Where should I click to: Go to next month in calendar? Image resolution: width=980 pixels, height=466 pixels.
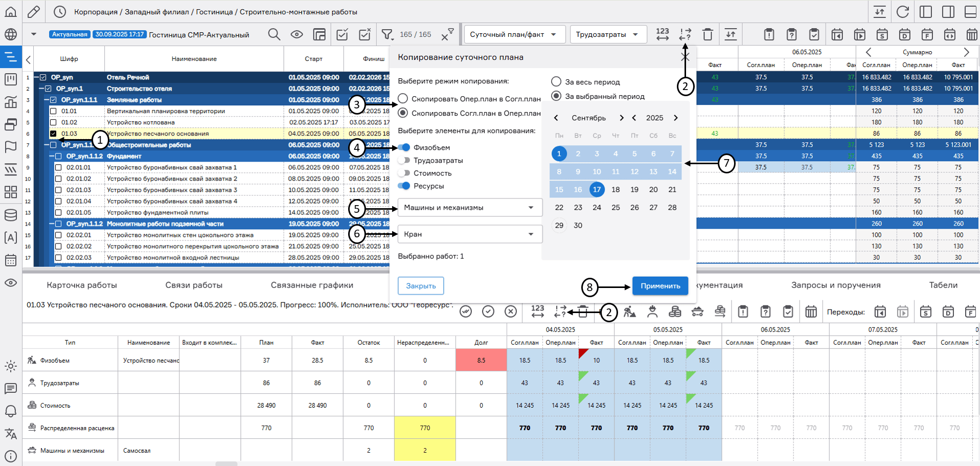622,118
